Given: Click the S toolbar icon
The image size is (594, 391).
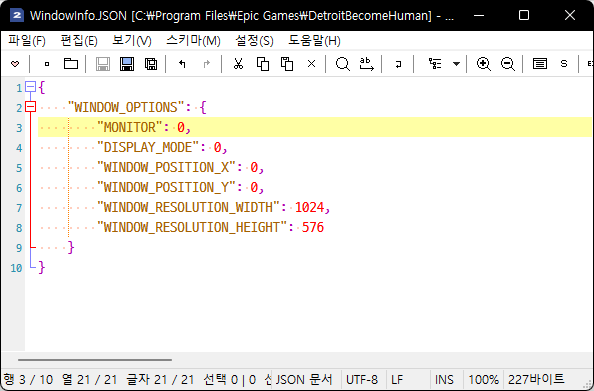Looking at the screenshot, I should click(x=564, y=64).
